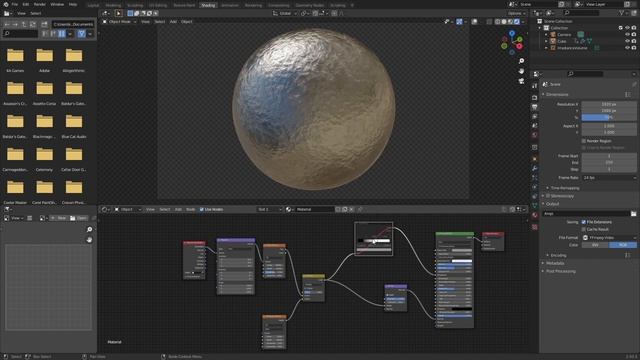Enable the Stereoscopy checkbox

tap(548, 196)
